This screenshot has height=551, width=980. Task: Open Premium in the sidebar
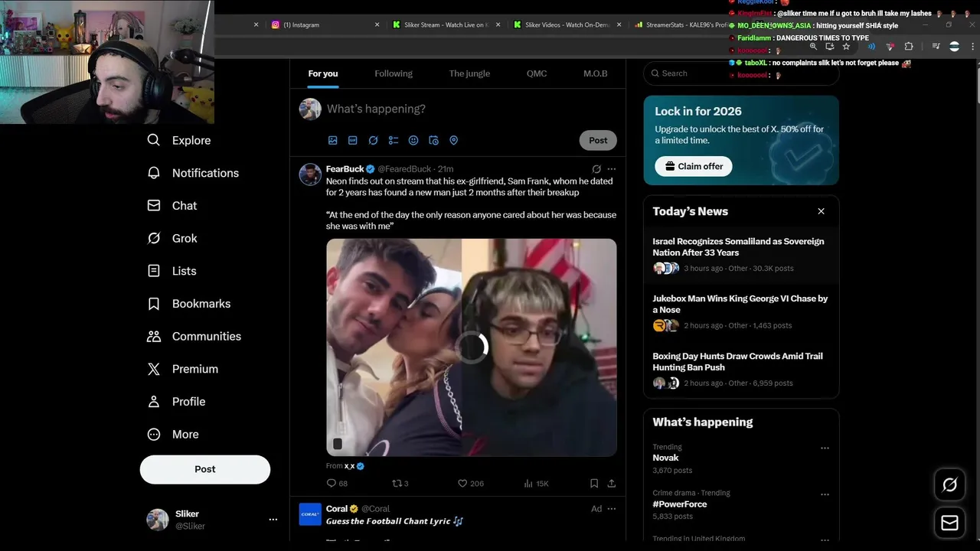183,369
